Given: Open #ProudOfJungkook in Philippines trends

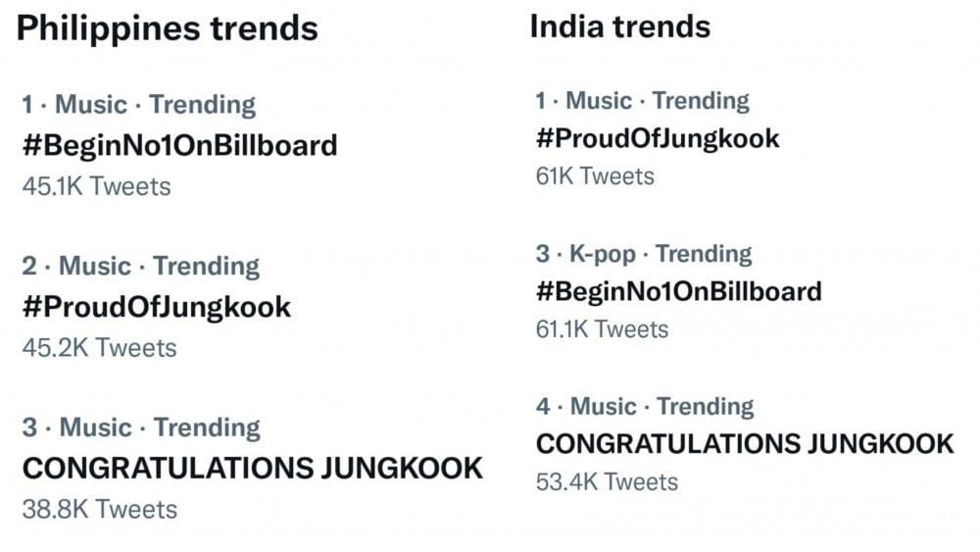Looking at the screenshot, I should tap(157, 307).
